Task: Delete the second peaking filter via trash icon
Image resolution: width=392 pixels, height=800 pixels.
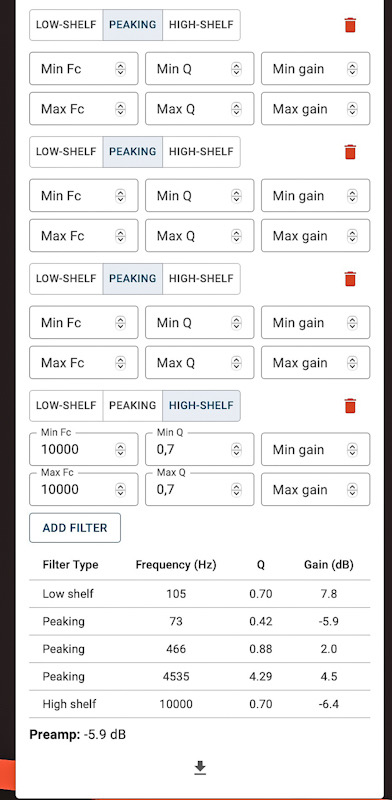Action: coord(350,152)
